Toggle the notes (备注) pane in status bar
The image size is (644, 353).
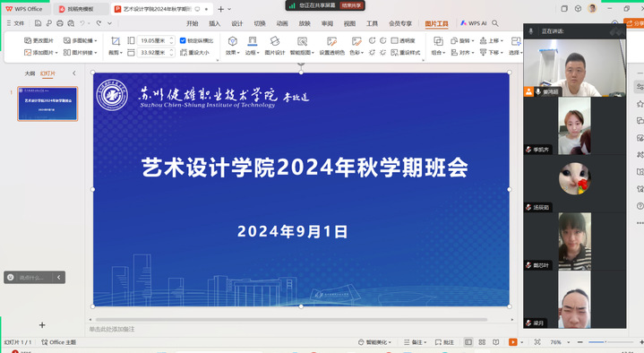pyautogui.click(x=416, y=342)
